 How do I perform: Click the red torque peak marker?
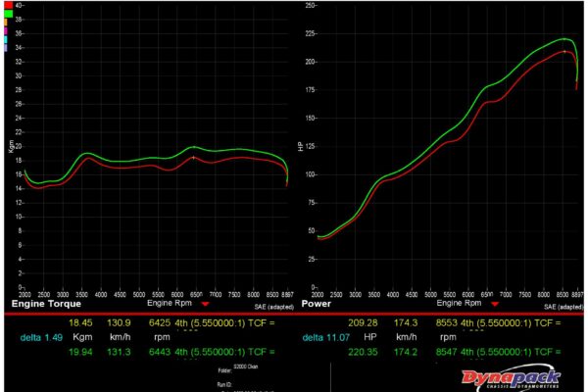(x=193, y=158)
